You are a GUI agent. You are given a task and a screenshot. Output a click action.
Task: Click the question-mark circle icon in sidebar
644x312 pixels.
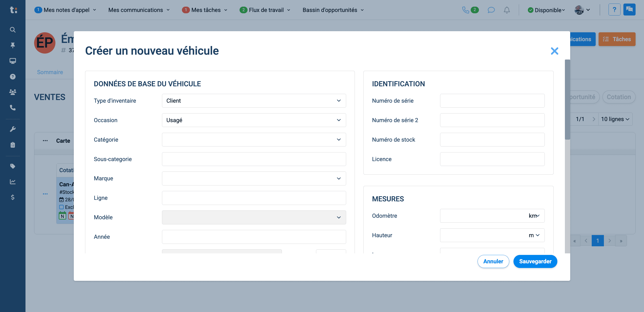(13, 77)
